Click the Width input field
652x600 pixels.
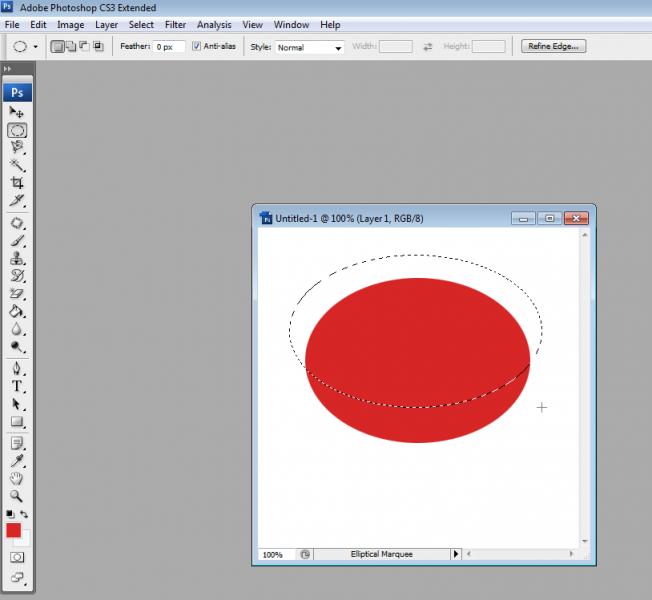396,46
